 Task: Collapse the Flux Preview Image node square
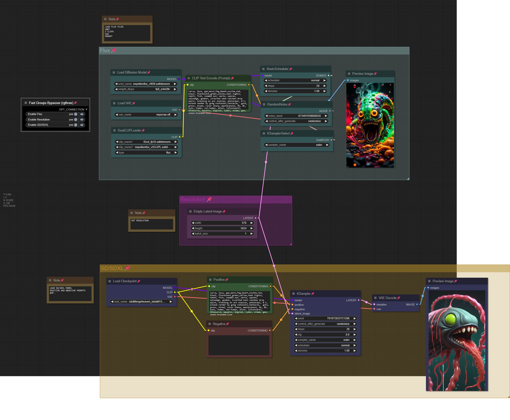(x=349, y=74)
